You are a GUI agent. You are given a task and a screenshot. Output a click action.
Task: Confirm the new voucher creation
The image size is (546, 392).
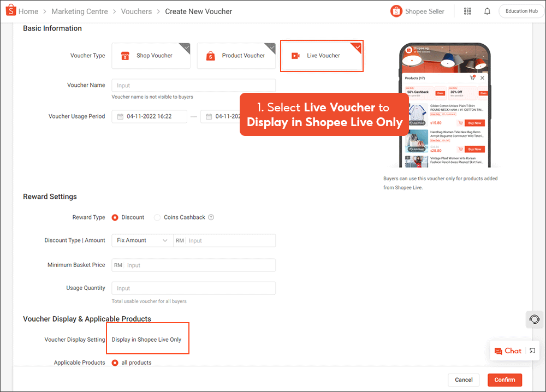coord(505,380)
